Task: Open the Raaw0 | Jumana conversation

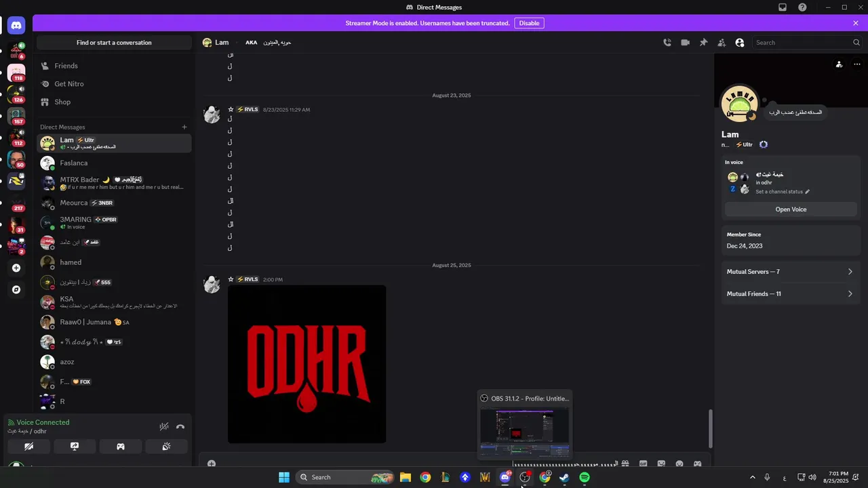Action: [x=114, y=322]
